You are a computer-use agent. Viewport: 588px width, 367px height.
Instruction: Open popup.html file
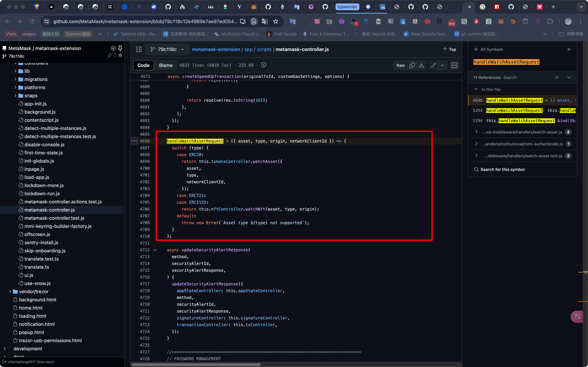click(x=31, y=332)
